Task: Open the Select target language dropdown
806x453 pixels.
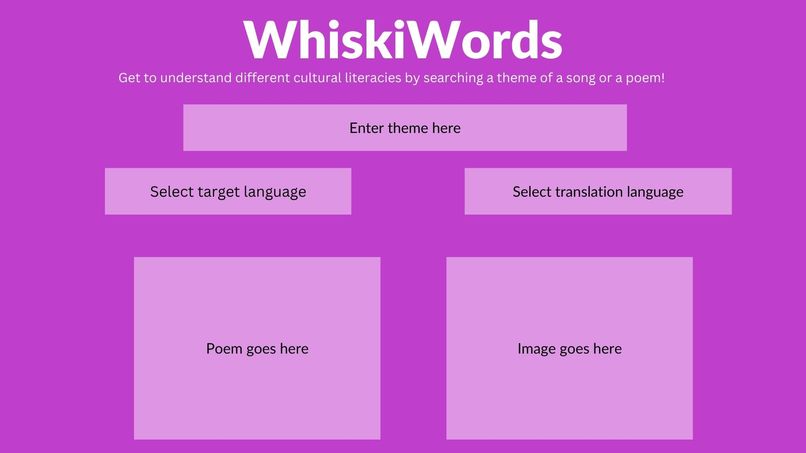Action: point(228,191)
